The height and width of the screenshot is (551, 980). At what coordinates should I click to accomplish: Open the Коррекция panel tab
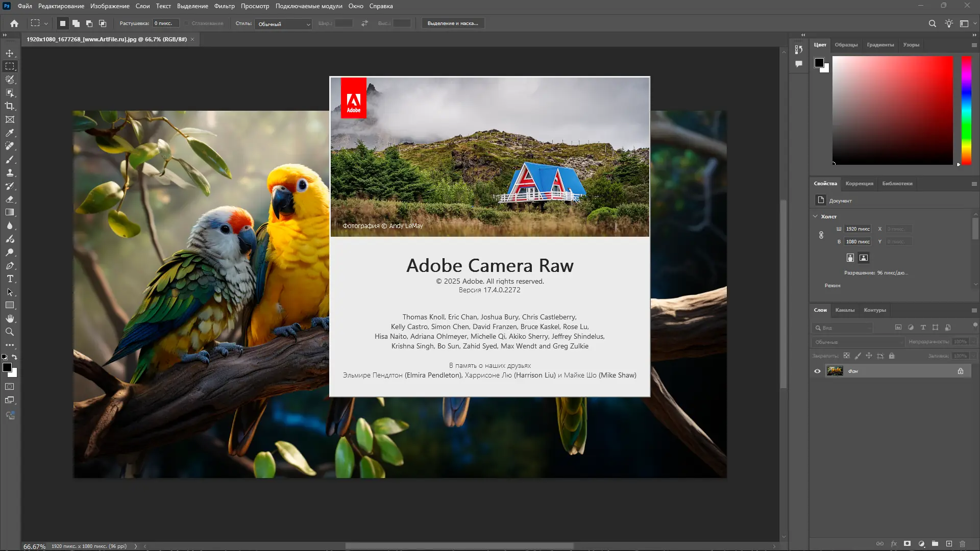tap(860, 184)
